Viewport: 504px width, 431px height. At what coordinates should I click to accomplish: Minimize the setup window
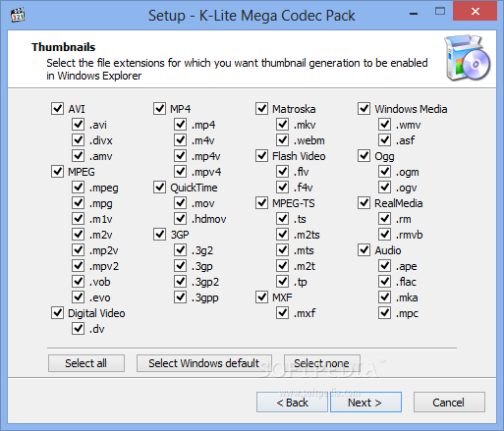coord(414,14)
